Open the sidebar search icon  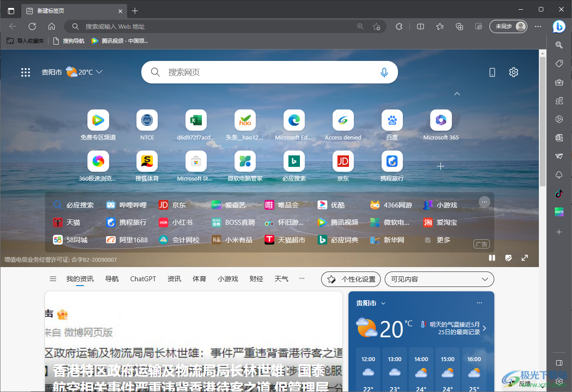point(559,45)
